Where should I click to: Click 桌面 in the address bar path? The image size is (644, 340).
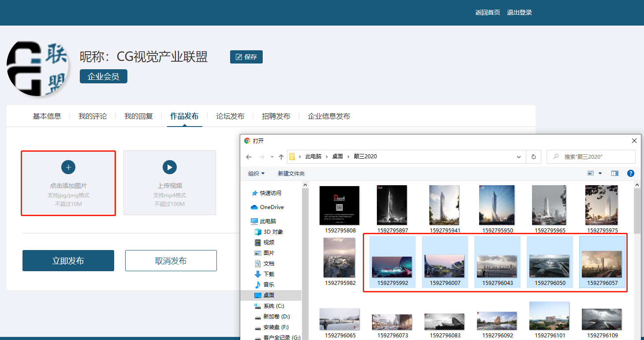click(x=338, y=157)
